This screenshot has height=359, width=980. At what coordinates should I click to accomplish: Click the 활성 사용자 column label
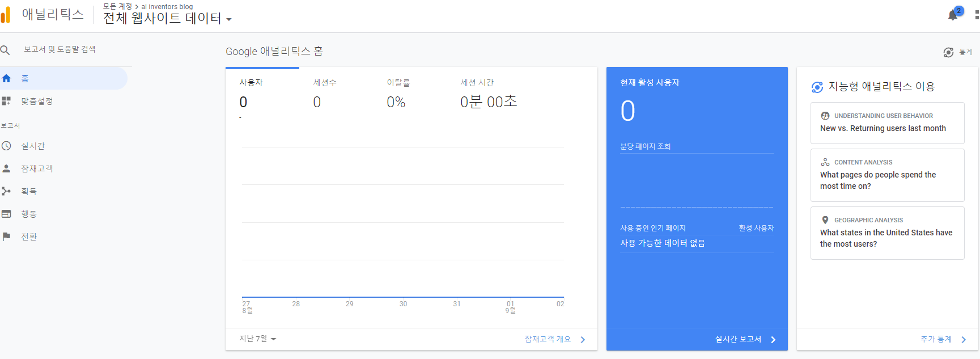[756, 228]
